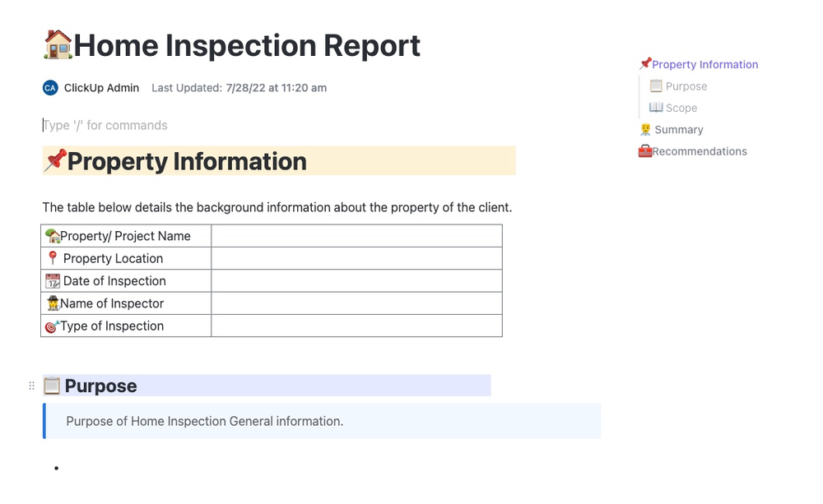
Task: Click the inspector emoji icon in table
Action: (52, 303)
